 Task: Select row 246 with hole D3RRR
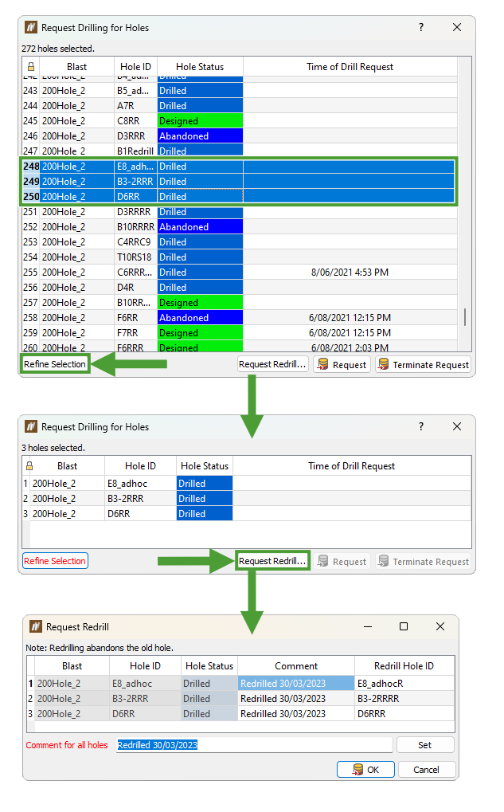coord(239,135)
